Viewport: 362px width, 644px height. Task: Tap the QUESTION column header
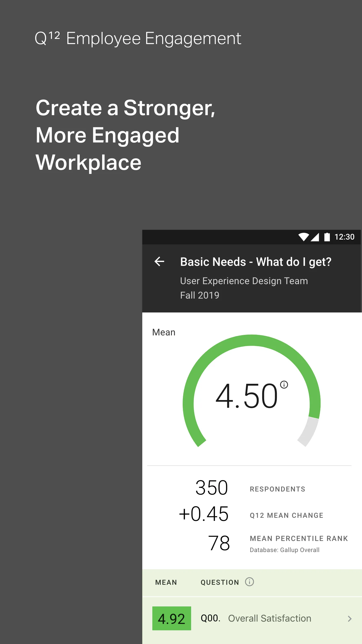tap(220, 582)
